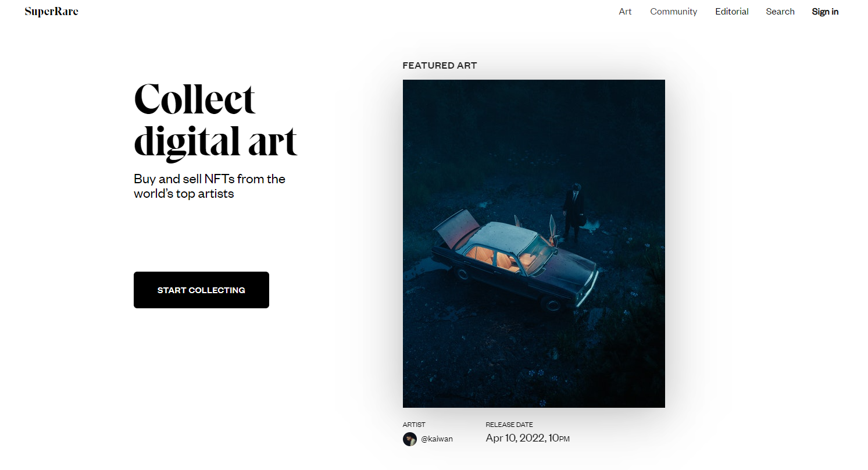Click the START COLLECTING button
This screenshot has height=470, width=868.
(201, 290)
